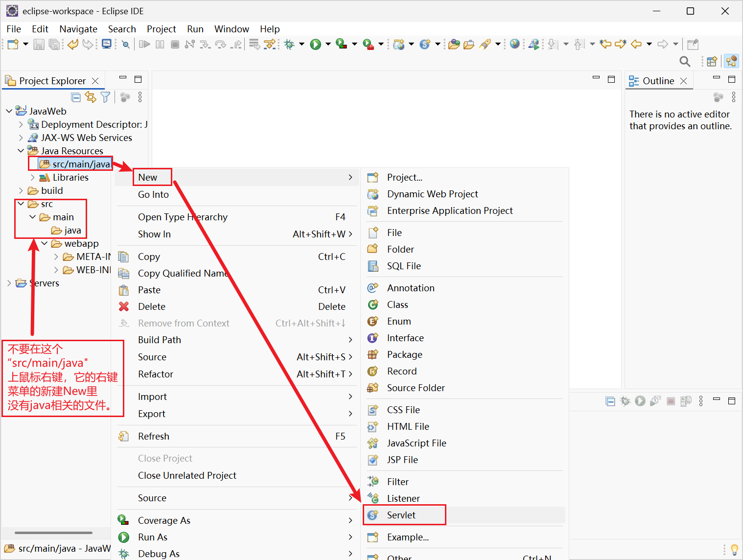Expand JAX-WS Web Services node

[21, 138]
